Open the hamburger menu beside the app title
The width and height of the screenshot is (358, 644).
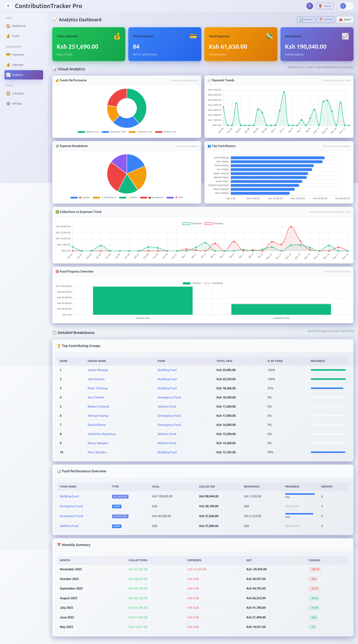coord(8,6)
